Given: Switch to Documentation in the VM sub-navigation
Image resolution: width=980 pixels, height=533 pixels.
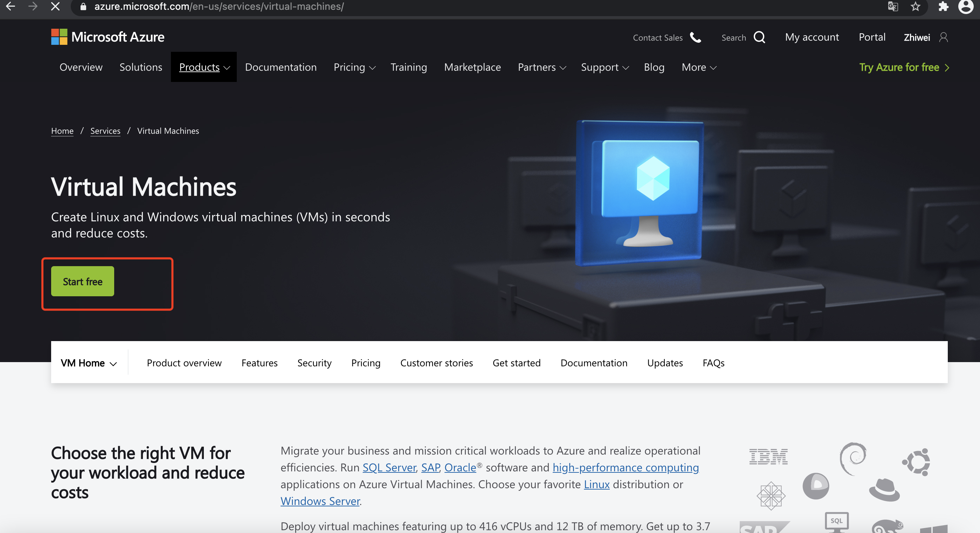Looking at the screenshot, I should pyautogui.click(x=594, y=363).
